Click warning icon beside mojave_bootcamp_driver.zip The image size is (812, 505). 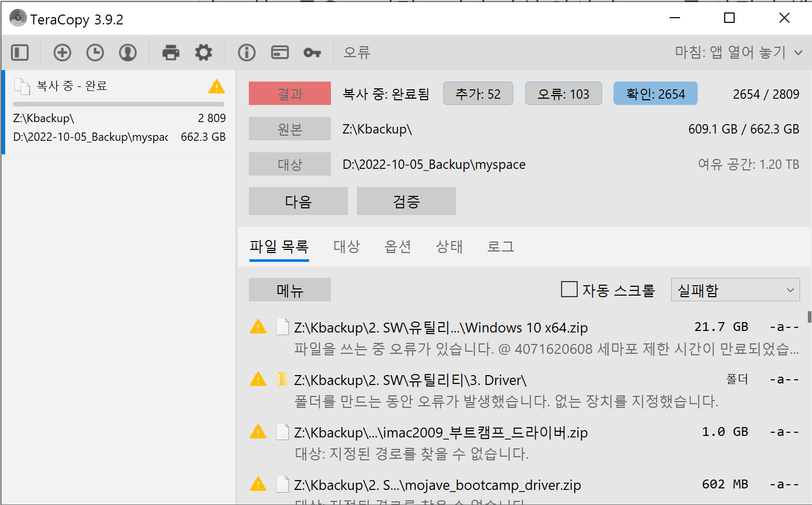[258, 484]
